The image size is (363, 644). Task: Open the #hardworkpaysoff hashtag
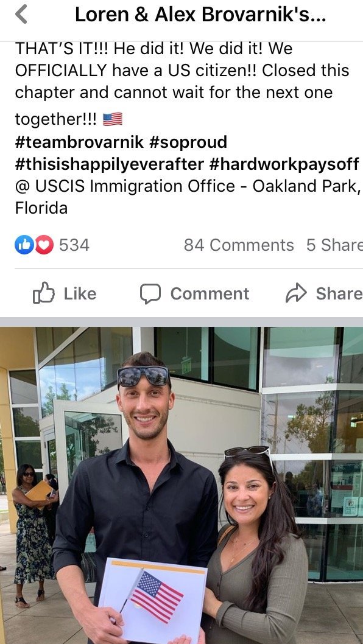click(284, 164)
